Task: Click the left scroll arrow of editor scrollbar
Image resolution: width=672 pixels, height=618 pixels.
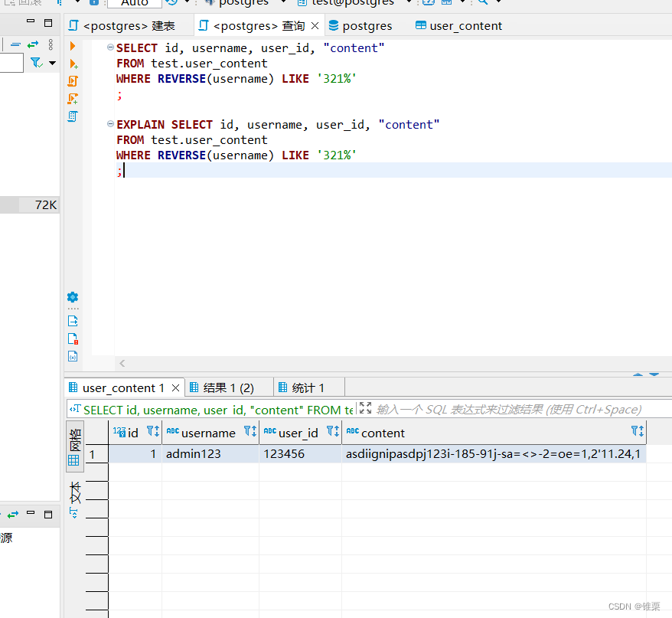Action: pos(122,363)
